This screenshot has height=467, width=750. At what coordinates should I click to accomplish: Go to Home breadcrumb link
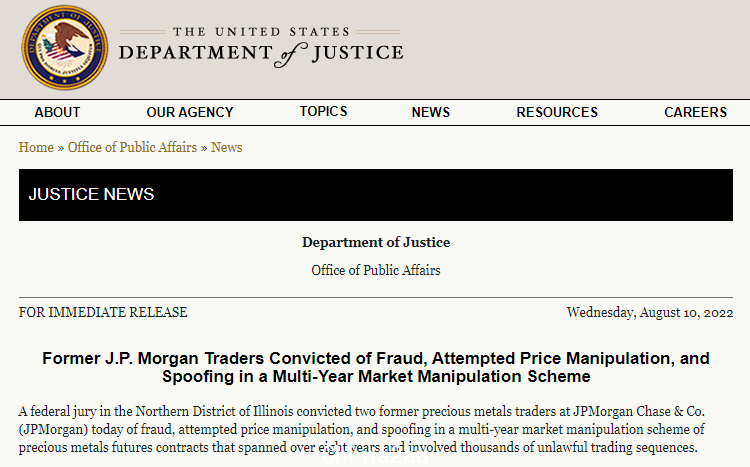coord(36,147)
